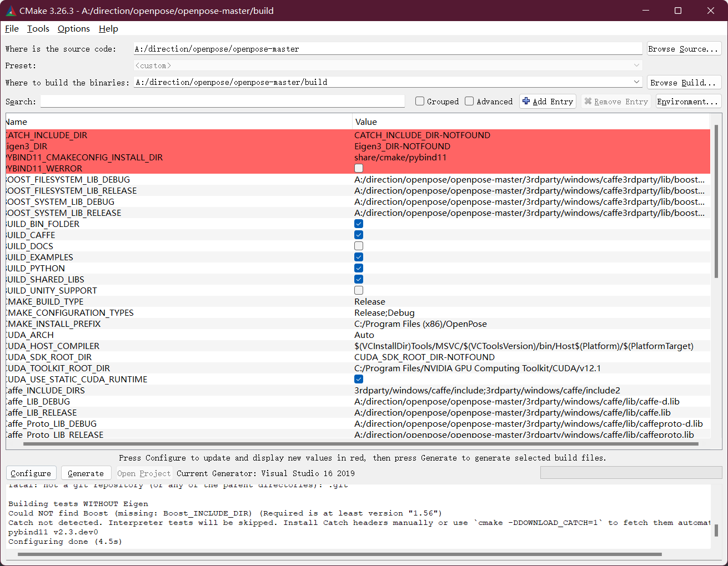Click the Configure button
The image size is (728, 566).
(31, 473)
